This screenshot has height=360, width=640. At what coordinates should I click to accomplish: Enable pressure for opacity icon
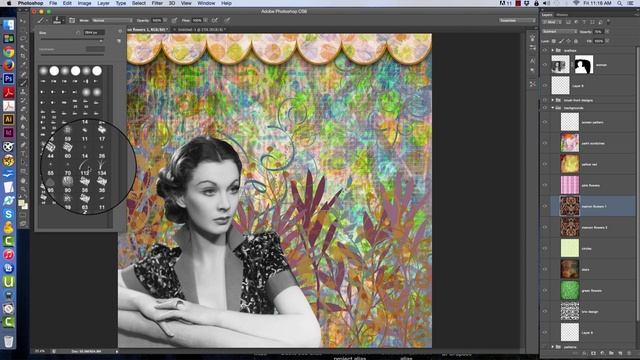pyautogui.click(x=174, y=20)
